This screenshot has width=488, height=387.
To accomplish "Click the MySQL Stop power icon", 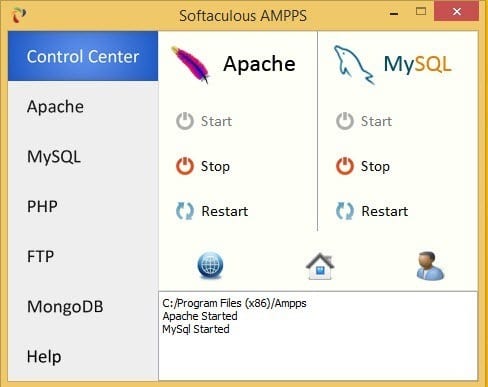I will point(345,166).
